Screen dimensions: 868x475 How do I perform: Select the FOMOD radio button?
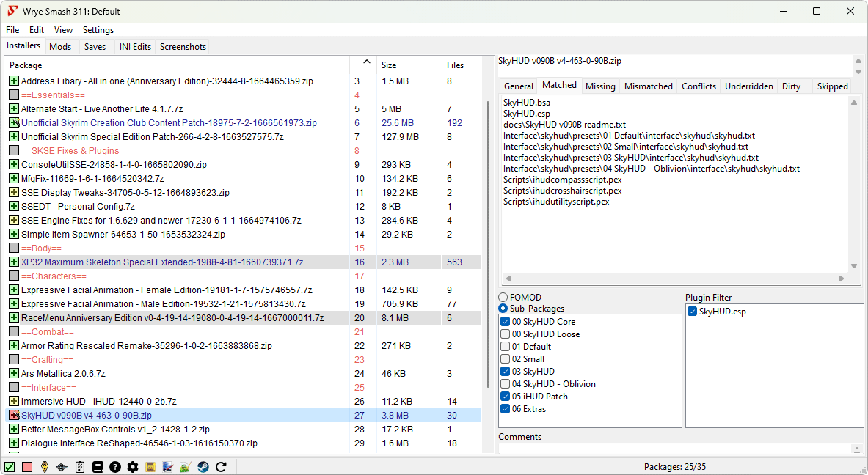[503, 298]
